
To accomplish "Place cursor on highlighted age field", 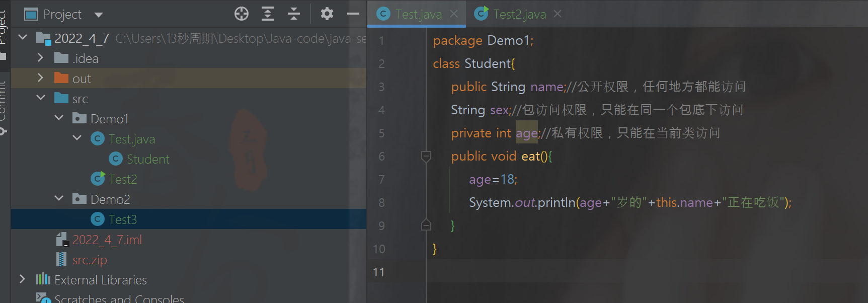I will [x=527, y=133].
